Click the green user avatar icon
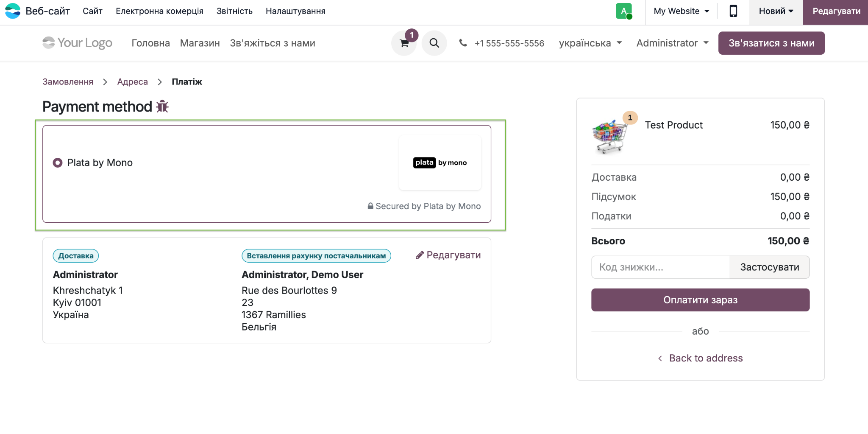 (x=624, y=11)
